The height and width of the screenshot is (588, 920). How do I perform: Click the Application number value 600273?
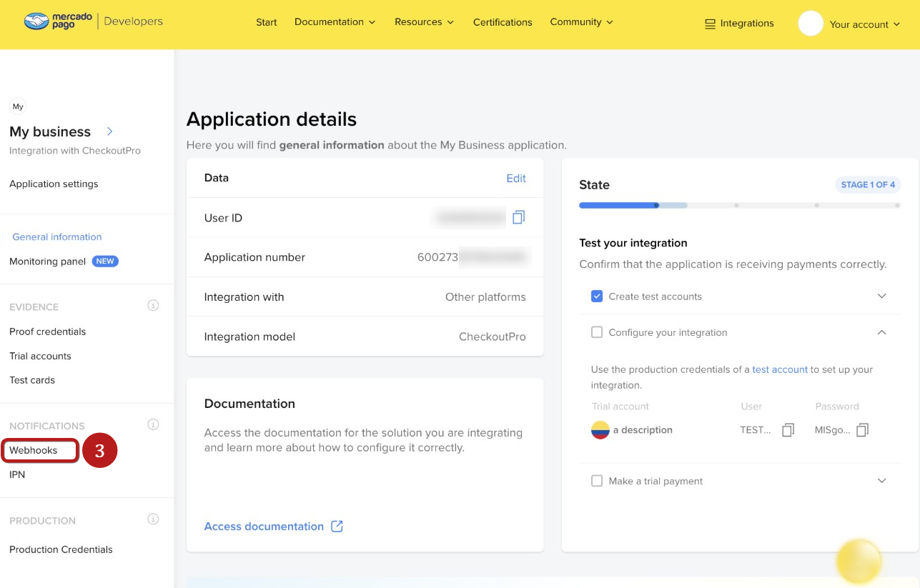point(437,257)
